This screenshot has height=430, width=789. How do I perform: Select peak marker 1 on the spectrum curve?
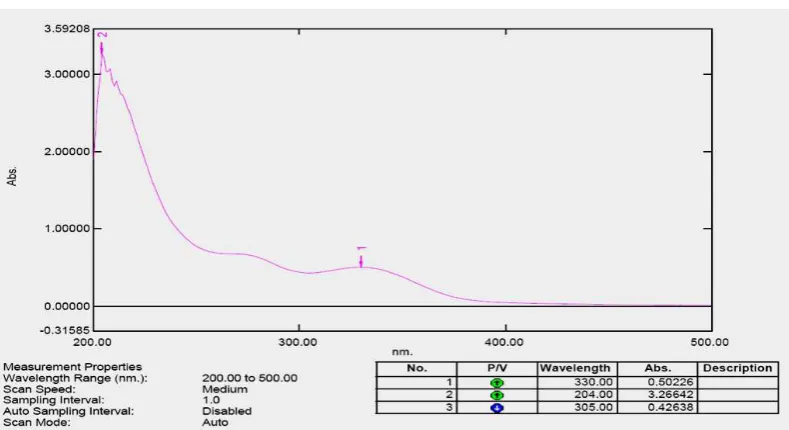point(361,257)
